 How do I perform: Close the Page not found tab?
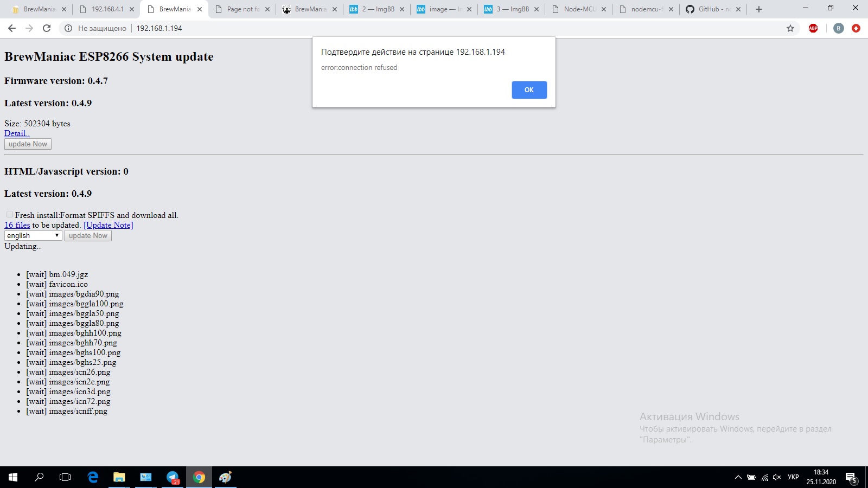pyautogui.click(x=267, y=9)
